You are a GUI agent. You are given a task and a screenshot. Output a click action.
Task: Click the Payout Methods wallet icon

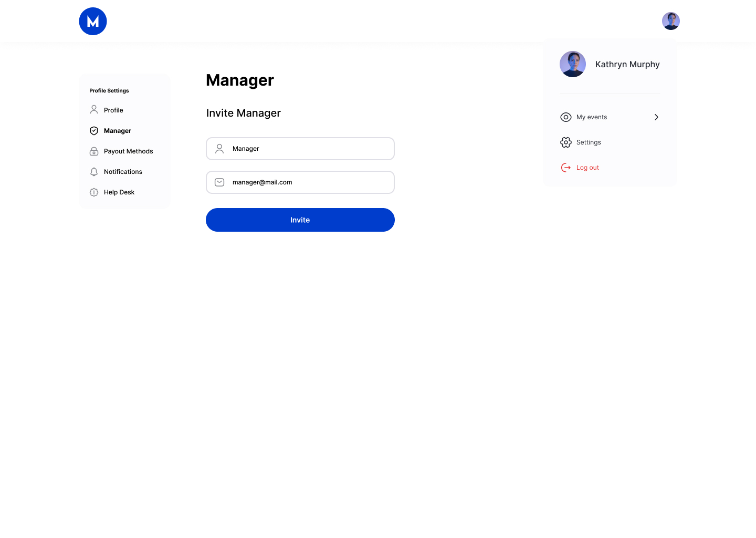[x=94, y=151]
